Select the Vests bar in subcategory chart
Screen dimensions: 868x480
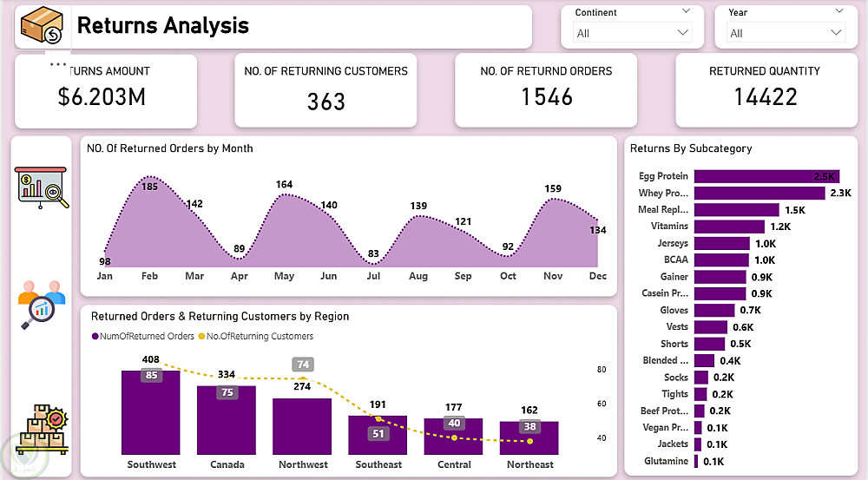tap(711, 327)
